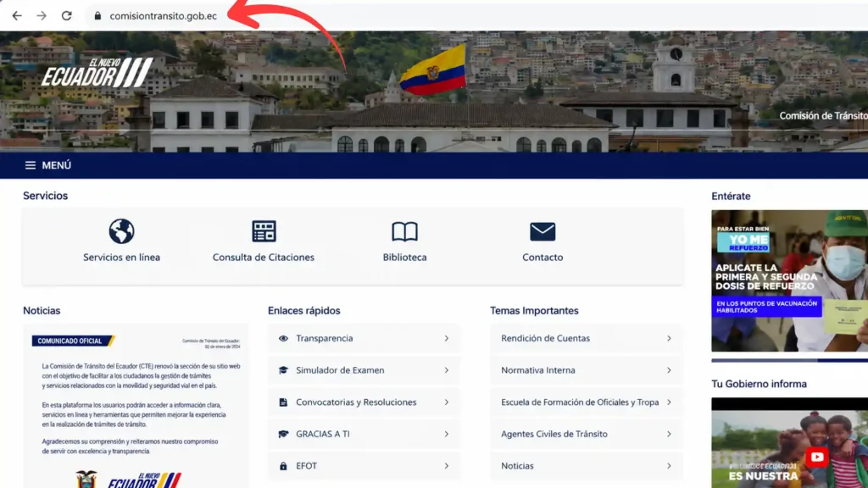
Task: Open the hamburger MENÚ icon
Action: click(x=30, y=165)
